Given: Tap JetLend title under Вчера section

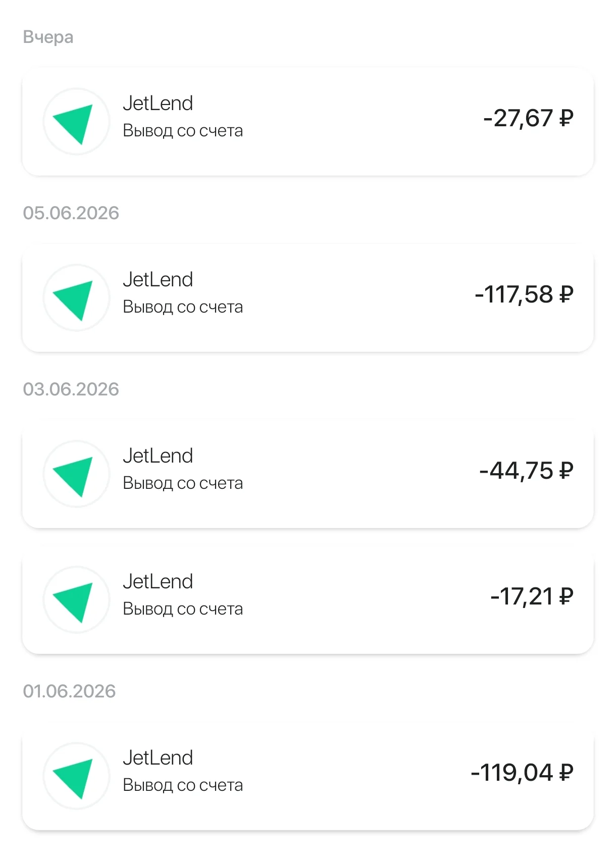Looking at the screenshot, I should click(x=158, y=104).
